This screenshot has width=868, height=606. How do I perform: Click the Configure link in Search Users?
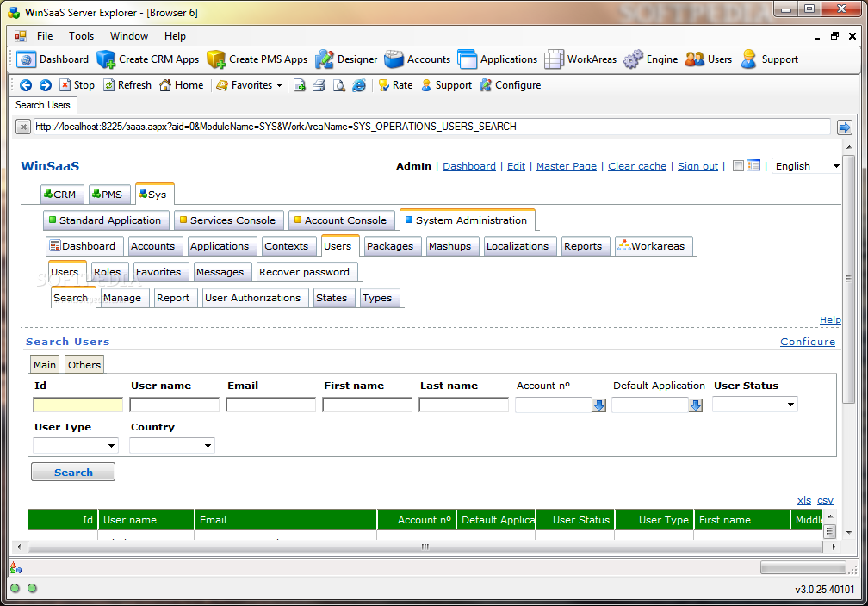pos(808,342)
